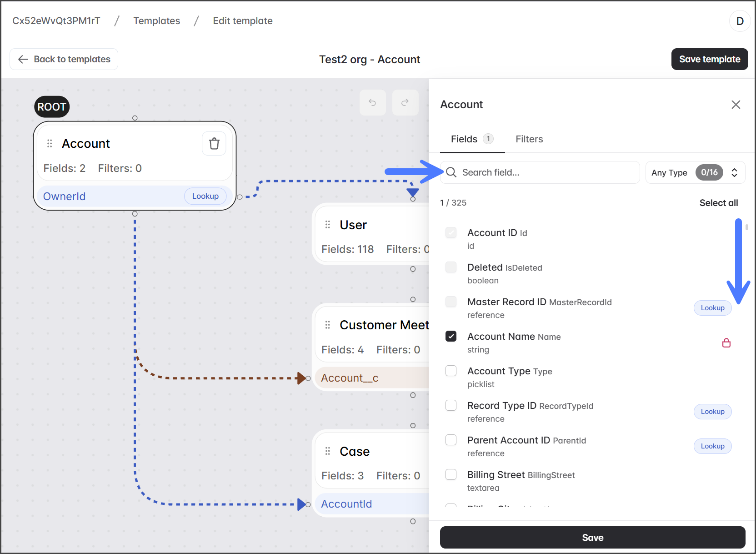
Task: Click the drag handle on Account node
Action: (x=50, y=144)
